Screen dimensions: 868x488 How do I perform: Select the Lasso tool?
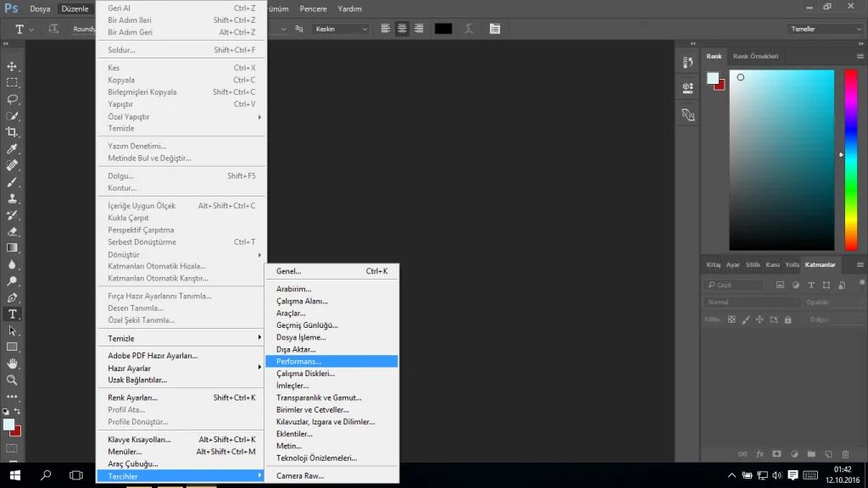(12, 99)
